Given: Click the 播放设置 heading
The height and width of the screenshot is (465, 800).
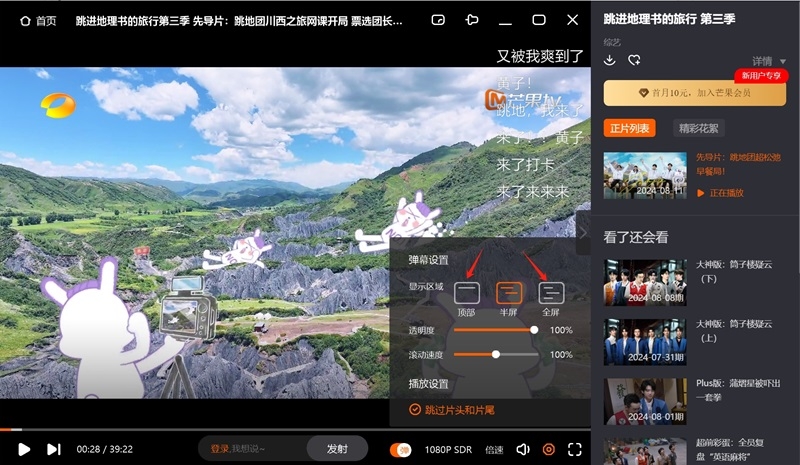Looking at the screenshot, I should coord(428,384).
